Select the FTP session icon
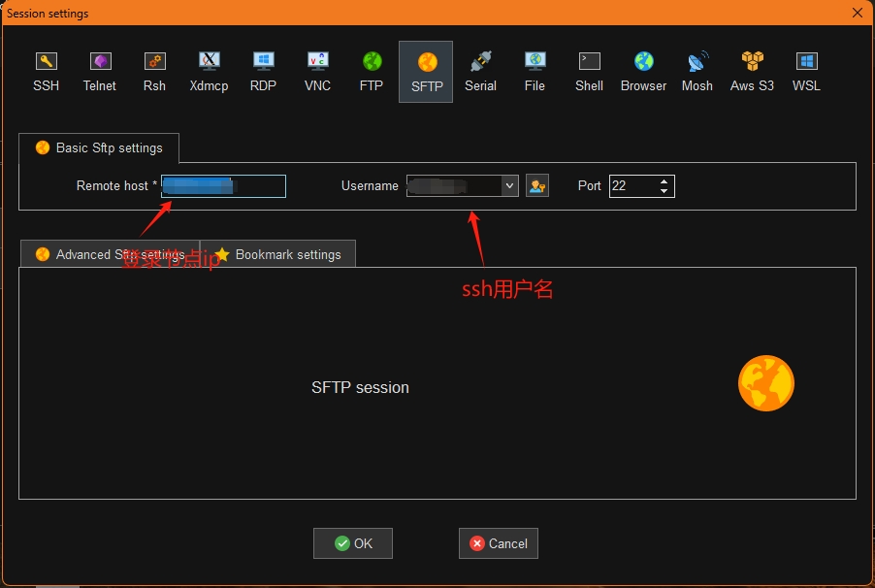875x588 pixels. tap(372, 72)
